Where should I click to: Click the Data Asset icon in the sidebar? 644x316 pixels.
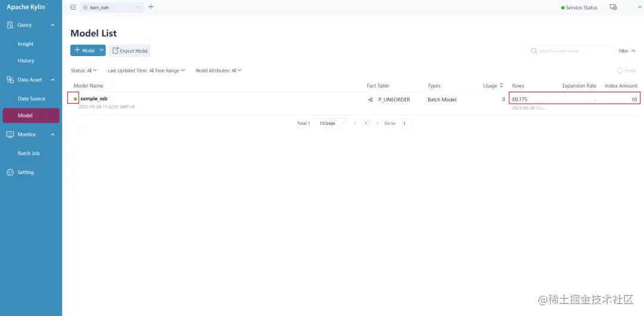[x=10, y=80]
